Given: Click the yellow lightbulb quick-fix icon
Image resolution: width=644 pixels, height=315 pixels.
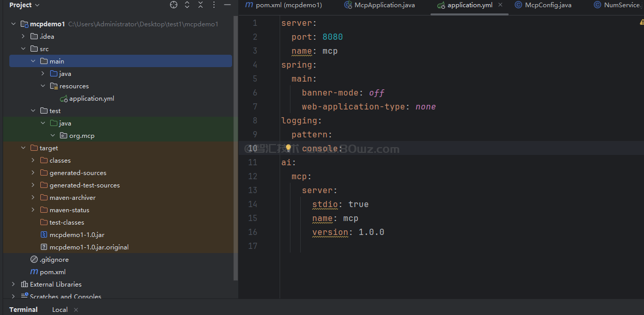Looking at the screenshot, I should pyautogui.click(x=288, y=148).
